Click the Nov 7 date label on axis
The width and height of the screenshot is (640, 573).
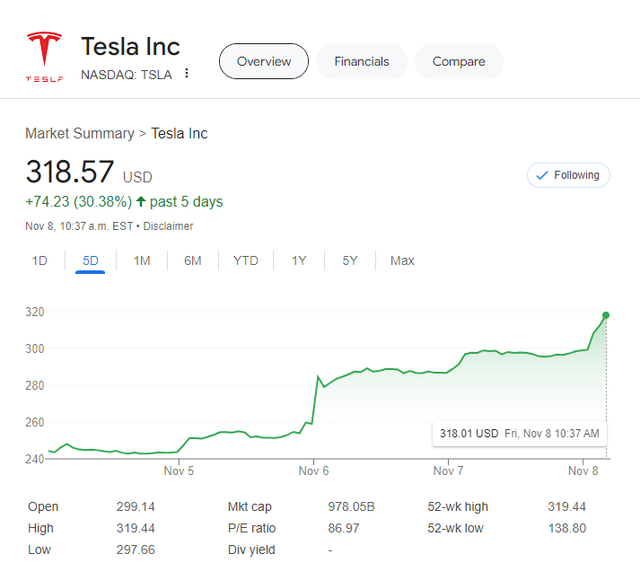point(447,470)
